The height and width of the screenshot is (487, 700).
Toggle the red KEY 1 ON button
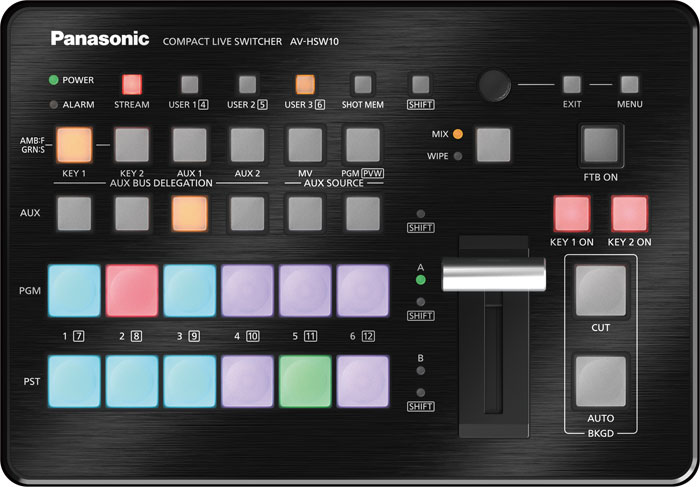tap(572, 214)
